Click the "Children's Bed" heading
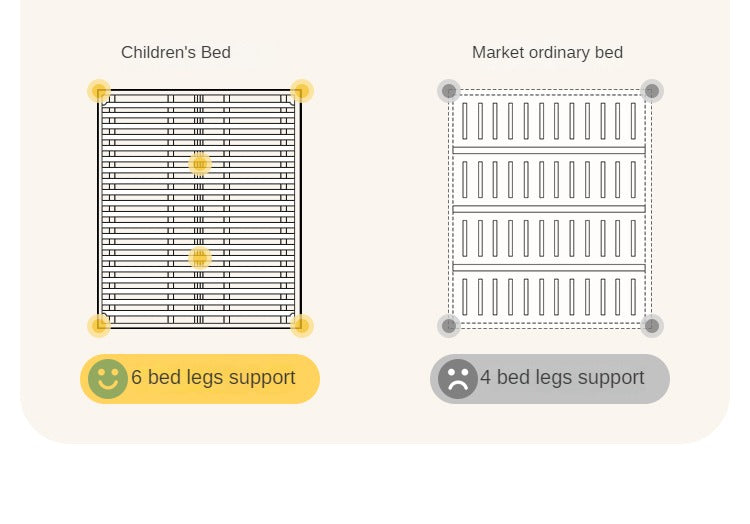The width and height of the screenshot is (750, 524). point(176,53)
